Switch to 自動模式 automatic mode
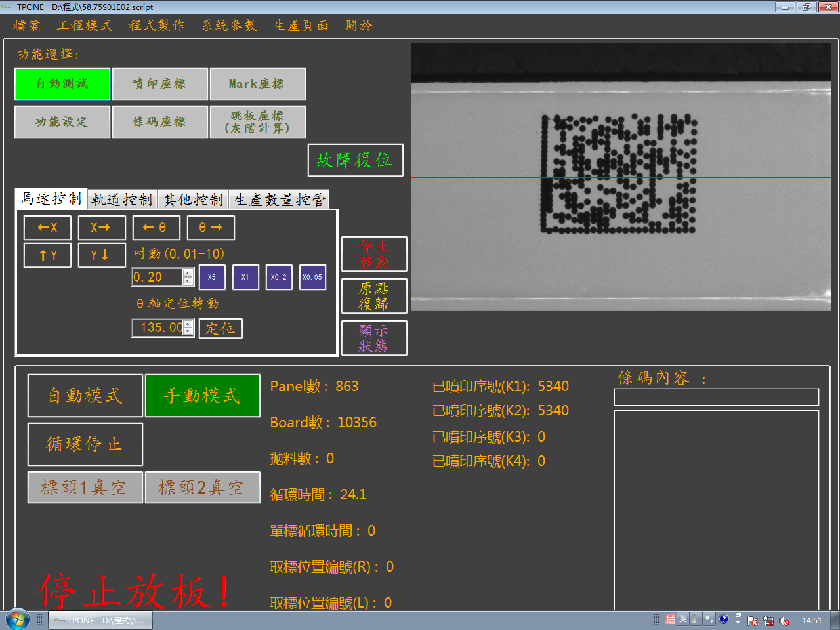Image resolution: width=840 pixels, height=630 pixels. [85, 396]
